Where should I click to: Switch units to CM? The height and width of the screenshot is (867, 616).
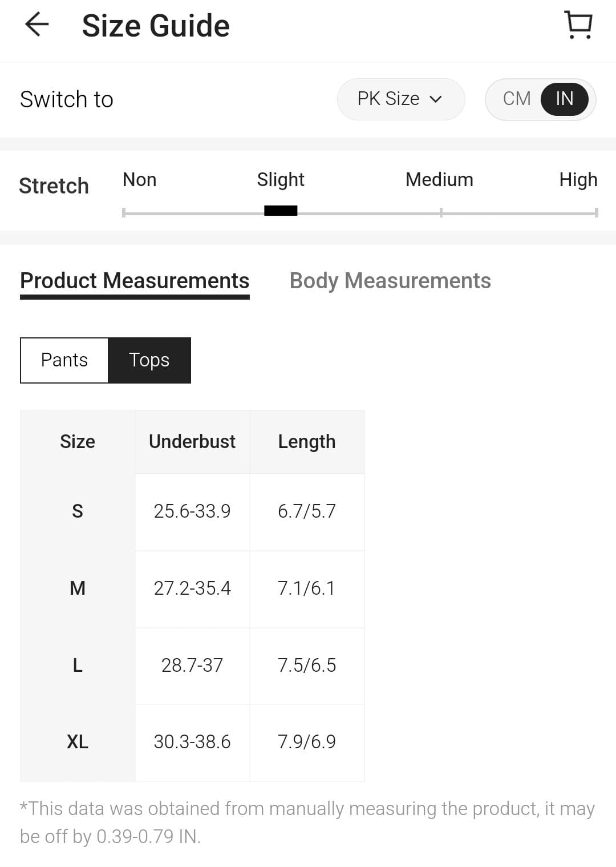point(517,99)
